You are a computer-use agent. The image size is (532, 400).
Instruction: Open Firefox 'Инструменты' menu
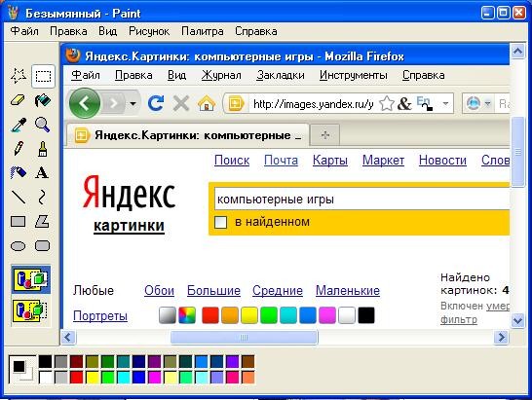click(x=353, y=75)
